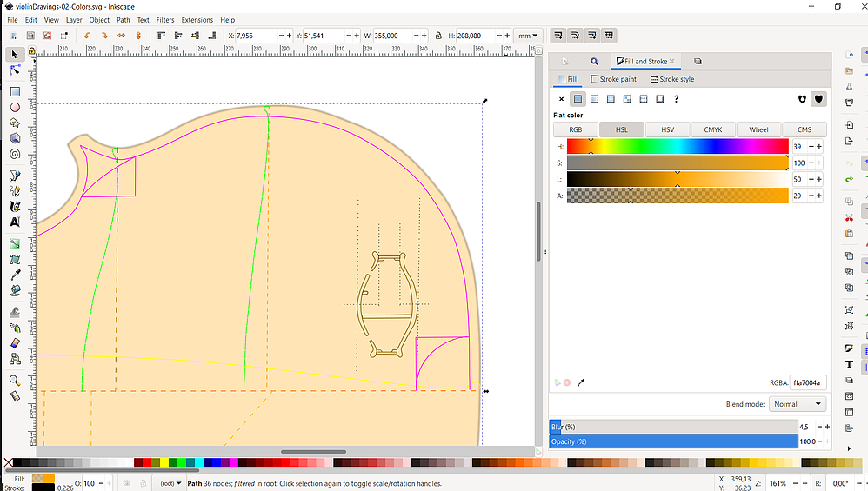Click the CMYK color mode button
The image size is (868, 491).
712,129
